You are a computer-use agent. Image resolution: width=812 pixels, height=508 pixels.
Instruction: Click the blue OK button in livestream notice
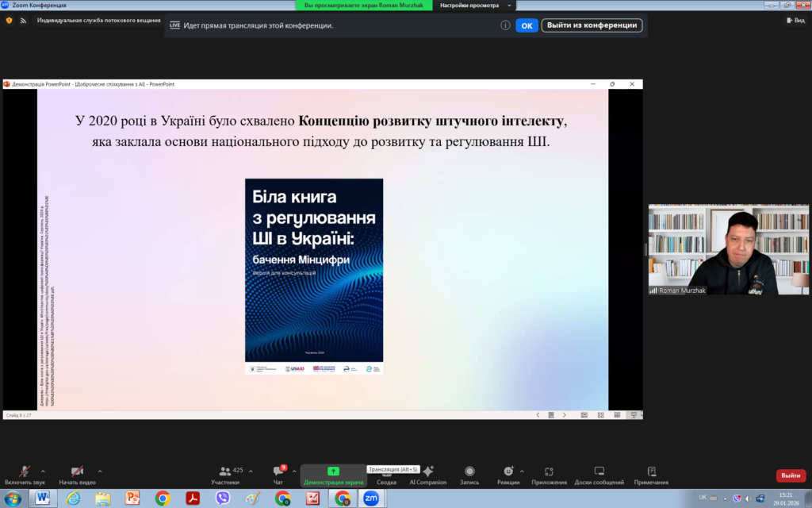pos(527,25)
